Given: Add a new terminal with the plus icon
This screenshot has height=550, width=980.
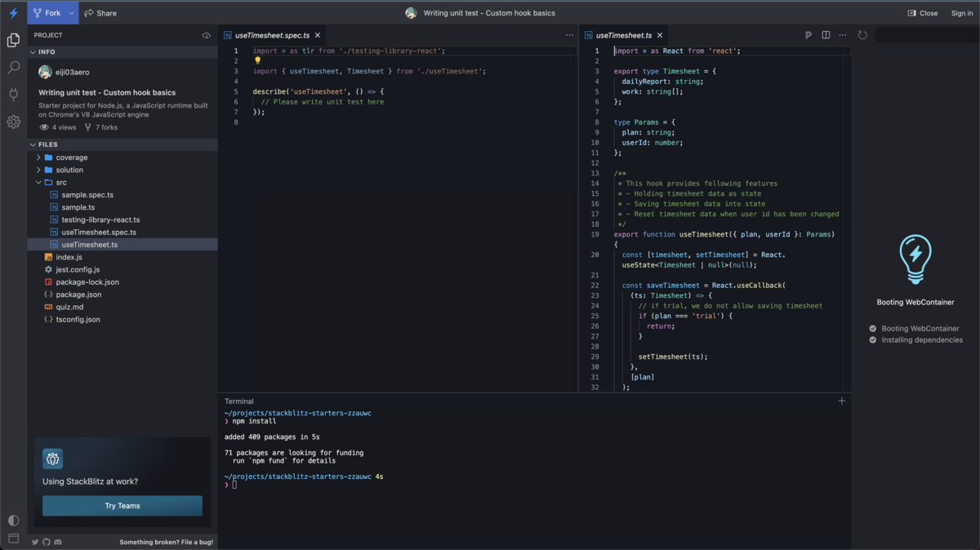Looking at the screenshot, I should 841,401.
